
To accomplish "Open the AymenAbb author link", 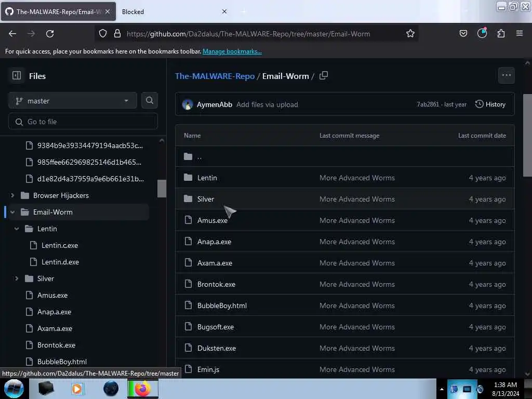I will pos(215,104).
